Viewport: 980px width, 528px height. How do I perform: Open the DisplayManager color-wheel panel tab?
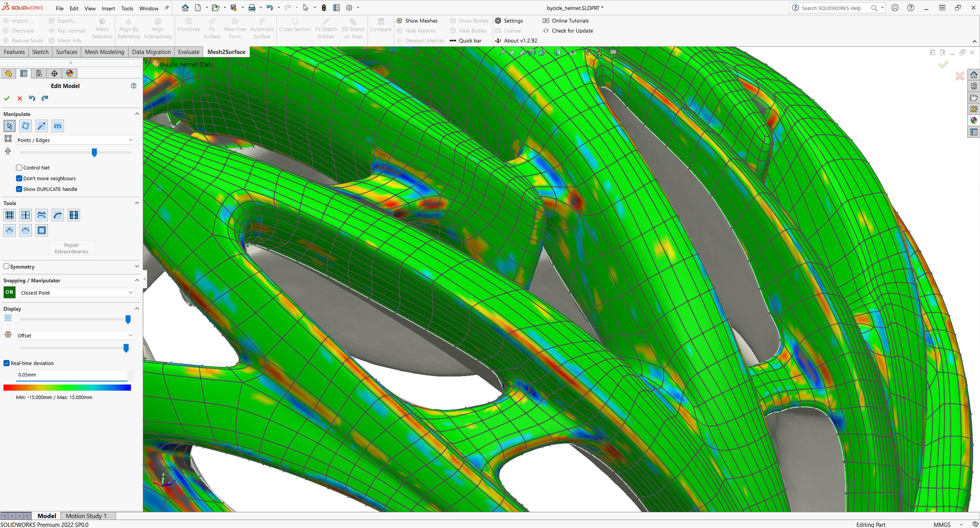(70, 73)
